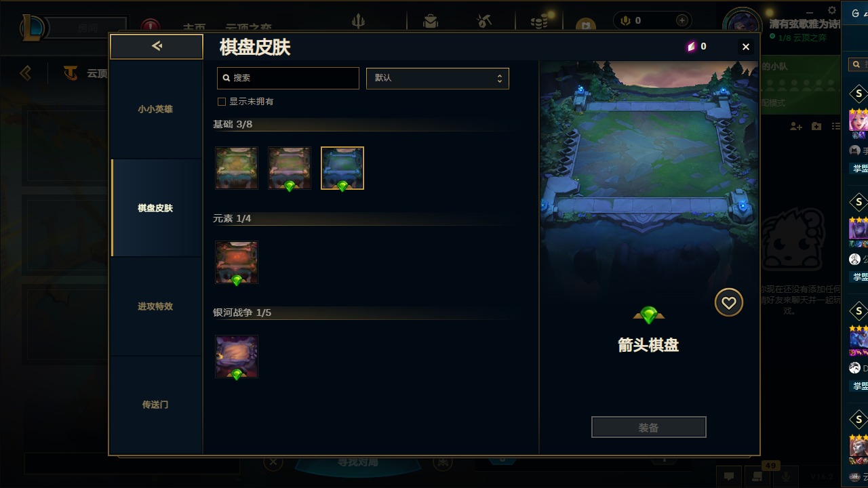The width and height of the screenshot is (868, 488).
Task: Click the search magnifier icon
Action: click(226, 78)
